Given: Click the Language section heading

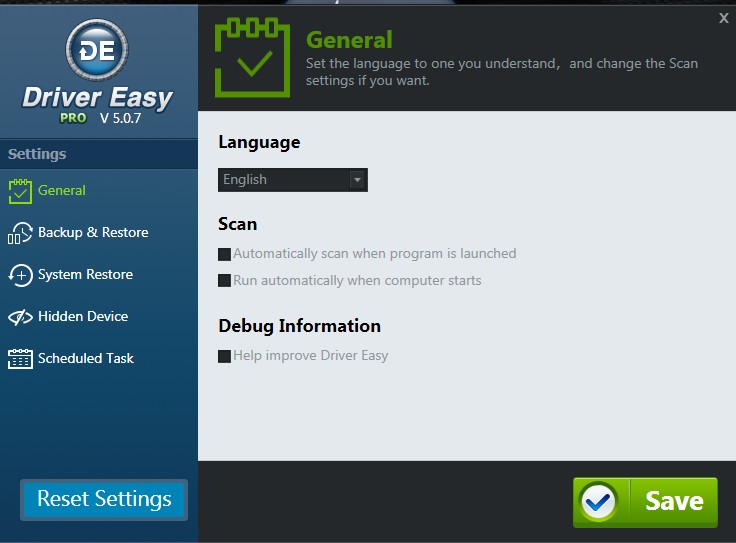Looking at the screenshot, I should [259, 142].
